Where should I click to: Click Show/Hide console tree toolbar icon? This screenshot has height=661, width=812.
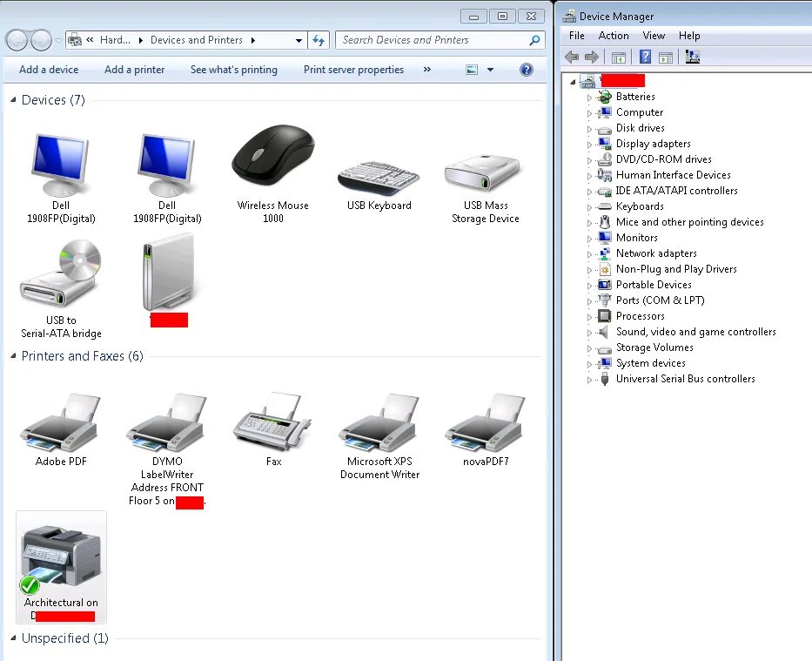point(619,57)
